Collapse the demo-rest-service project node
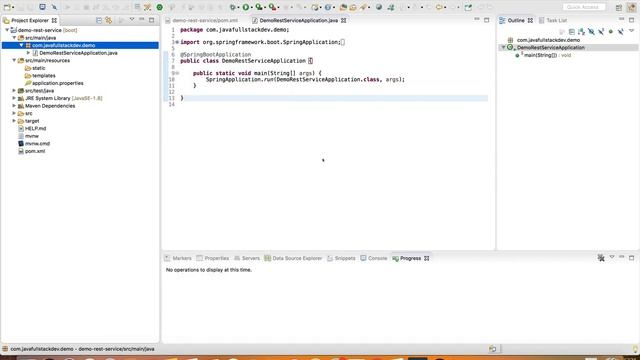Screen dimensions: 640x360 tap(7, 30)
